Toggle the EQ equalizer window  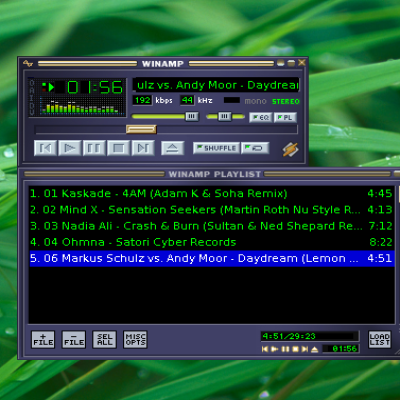(x=261, y=117)
